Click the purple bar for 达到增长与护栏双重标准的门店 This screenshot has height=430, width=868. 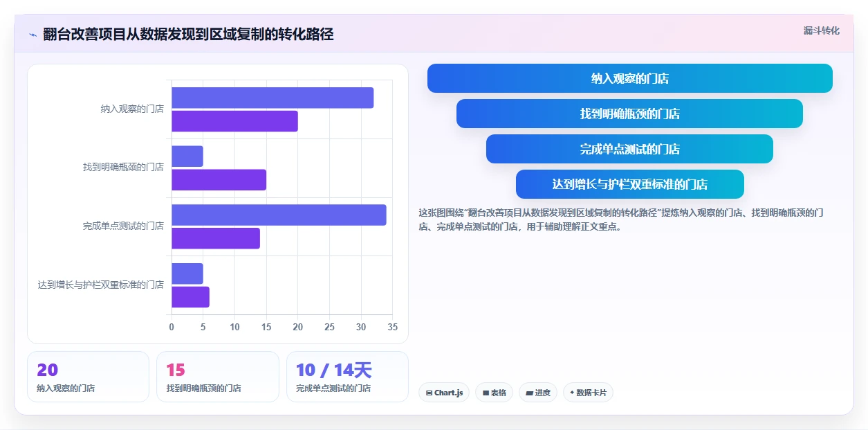[x=190, y=297]
